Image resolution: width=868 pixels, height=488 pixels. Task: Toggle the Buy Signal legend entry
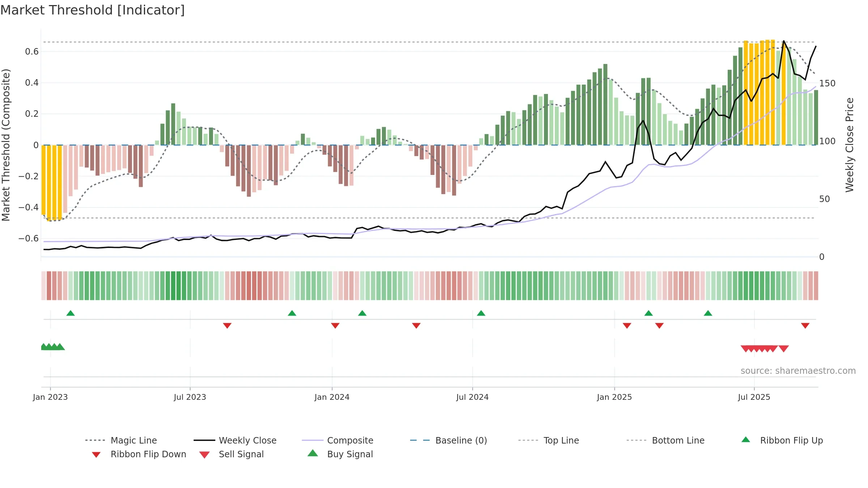point(340,454)
